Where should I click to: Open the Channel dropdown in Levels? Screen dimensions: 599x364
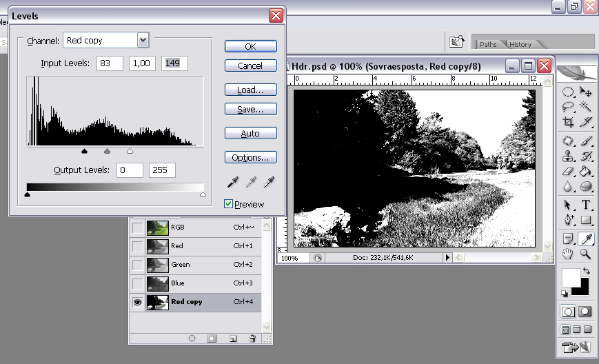coord(143,40)
